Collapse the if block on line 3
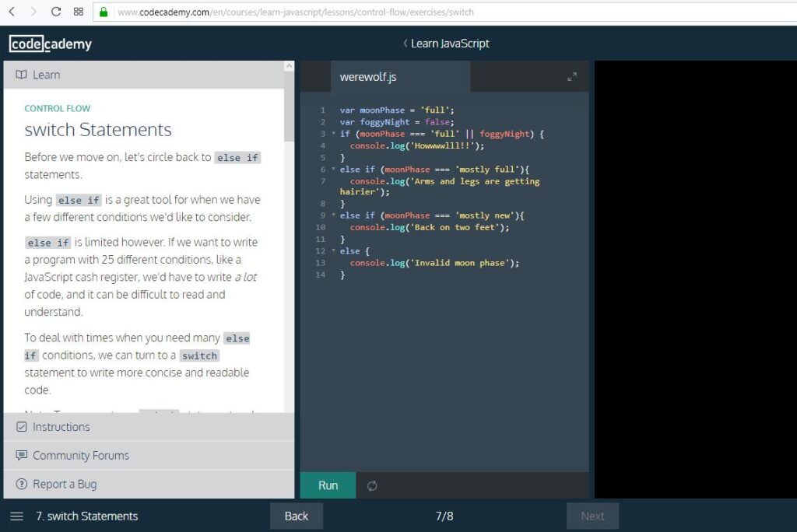This screenshot has height=532, width=797. 333,134
